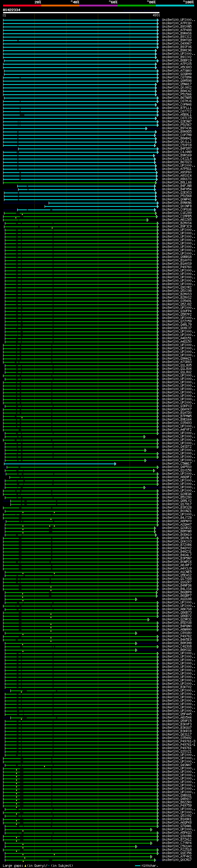
Task: Open hit UniRef100_A7P488
Action: pos(177,30)
